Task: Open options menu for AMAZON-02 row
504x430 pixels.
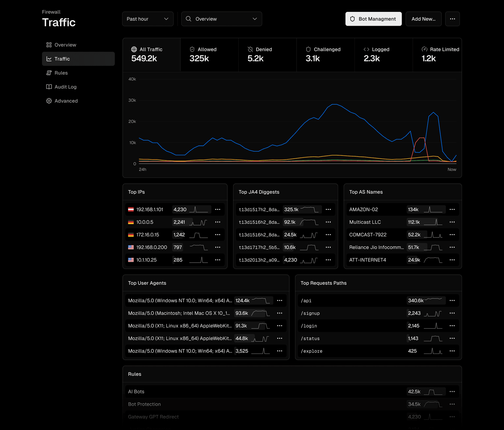Action: pos(452,209)
